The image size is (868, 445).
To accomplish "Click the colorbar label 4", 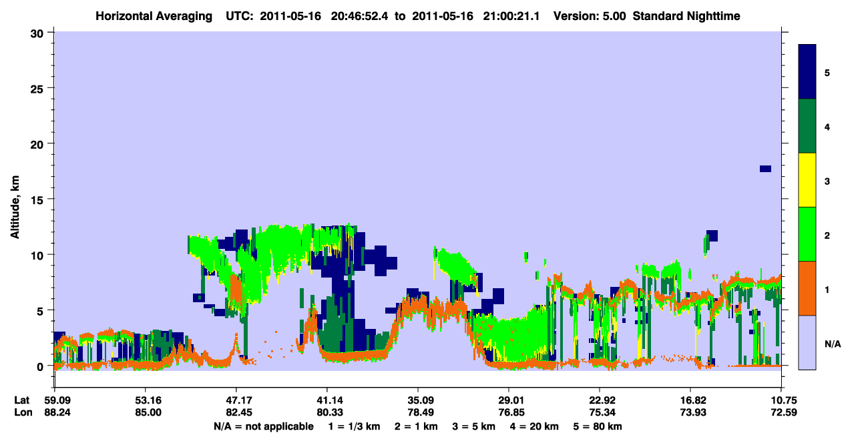I will click(x=827, y=126).
